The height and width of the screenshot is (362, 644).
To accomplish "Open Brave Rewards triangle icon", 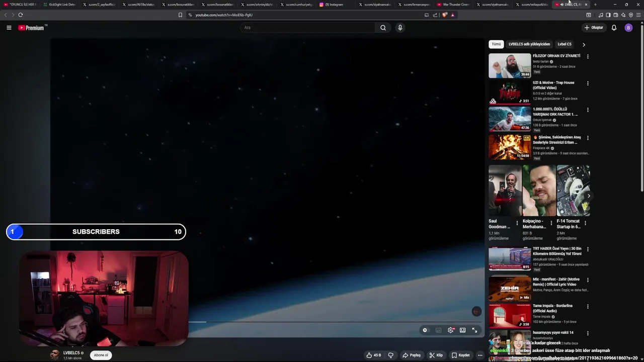I will click(452, 15).
